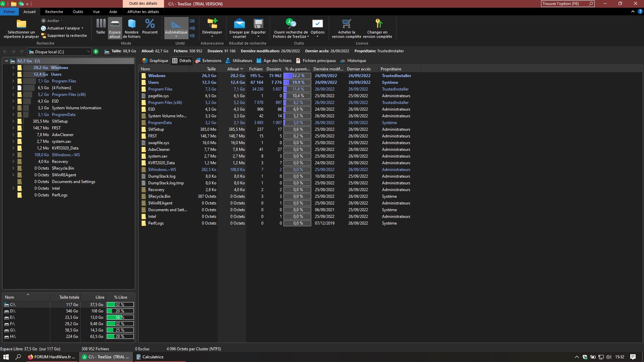Image resolution: width=644 pixels, height=362 pixels.
Task: Set unit to GB
Action: 192,21
